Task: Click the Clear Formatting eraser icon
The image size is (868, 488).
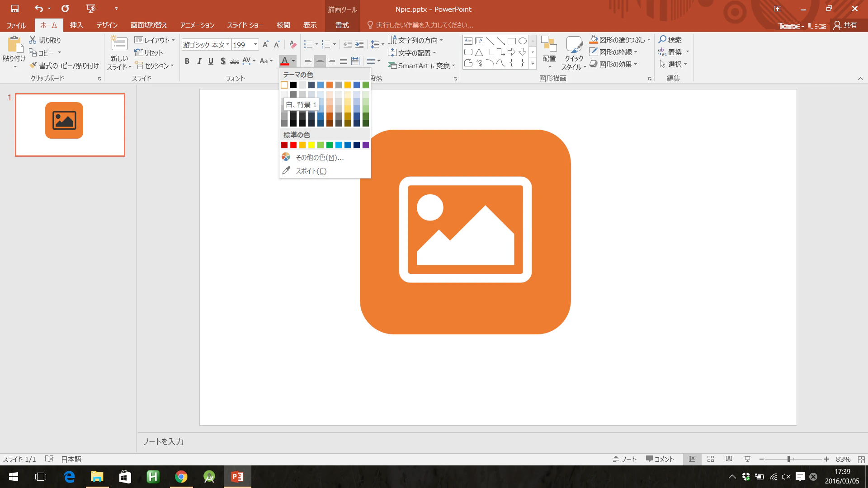Action: click(293, 44)
